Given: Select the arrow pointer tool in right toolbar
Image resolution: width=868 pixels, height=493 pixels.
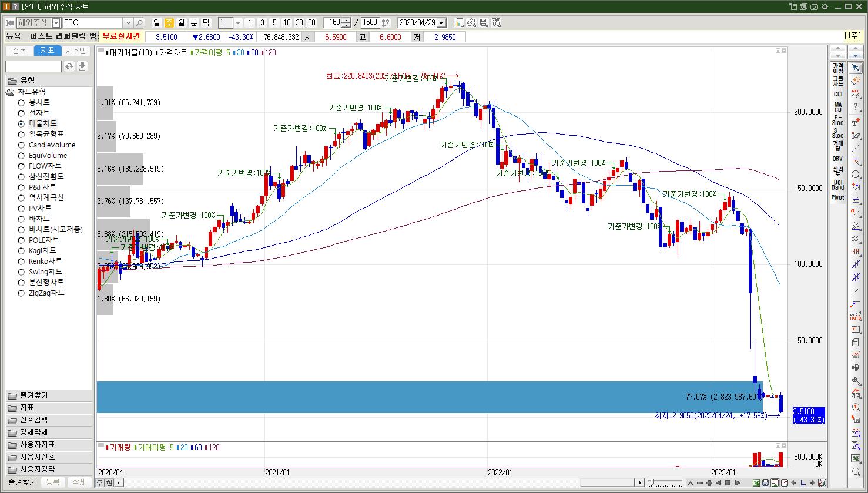Looking at the screenshot, I should coord(856,68).
